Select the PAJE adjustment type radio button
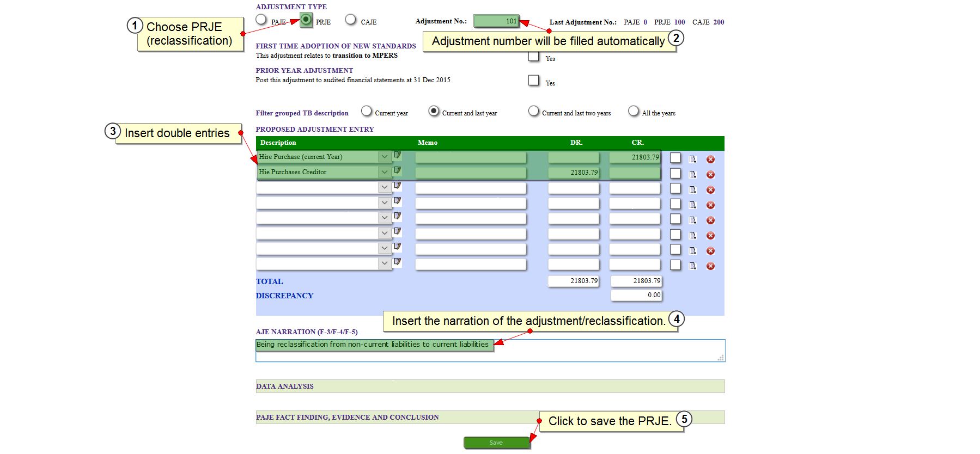Image resolution: width=980 pixels, height=454 pixels. [x=261, y=20]
